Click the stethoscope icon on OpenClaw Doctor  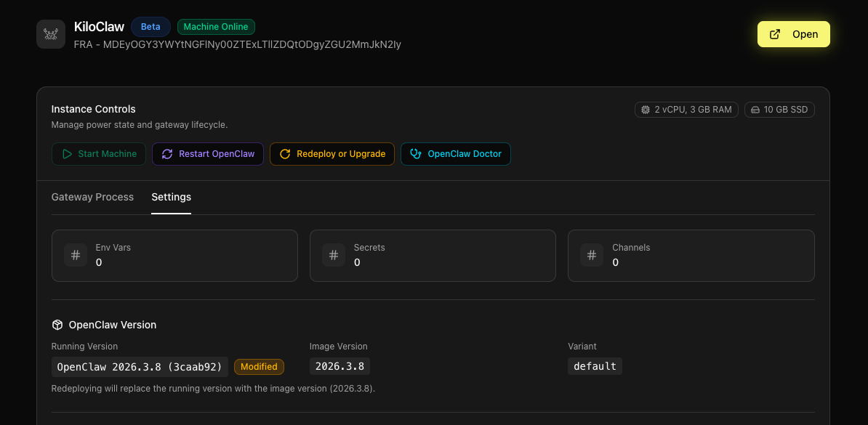(x=416, y=154)
